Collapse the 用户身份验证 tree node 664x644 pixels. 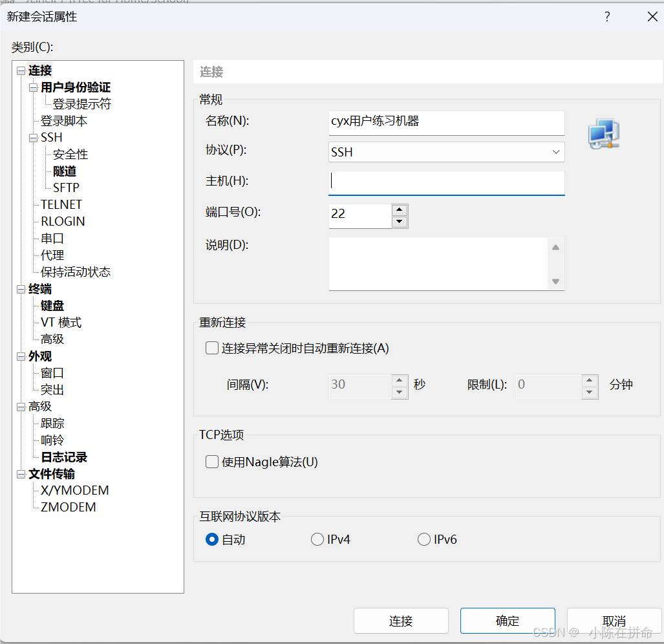click(x=33, y=88)
